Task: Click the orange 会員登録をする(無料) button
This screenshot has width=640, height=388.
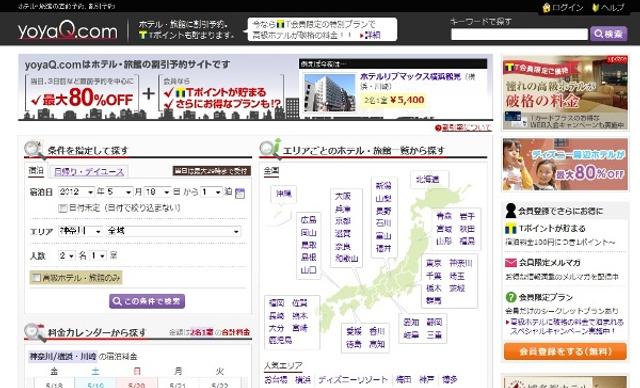Action: (x=565, y=351)
